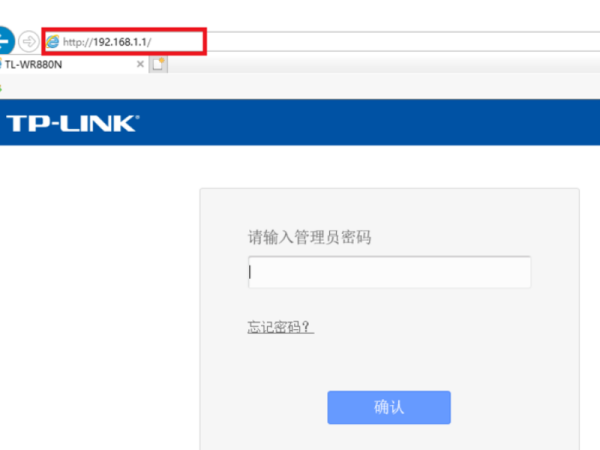This screenshot has height=450, width=600.
Task: Click the favorites bar icon at the left edge
Action: coord(1,87)
